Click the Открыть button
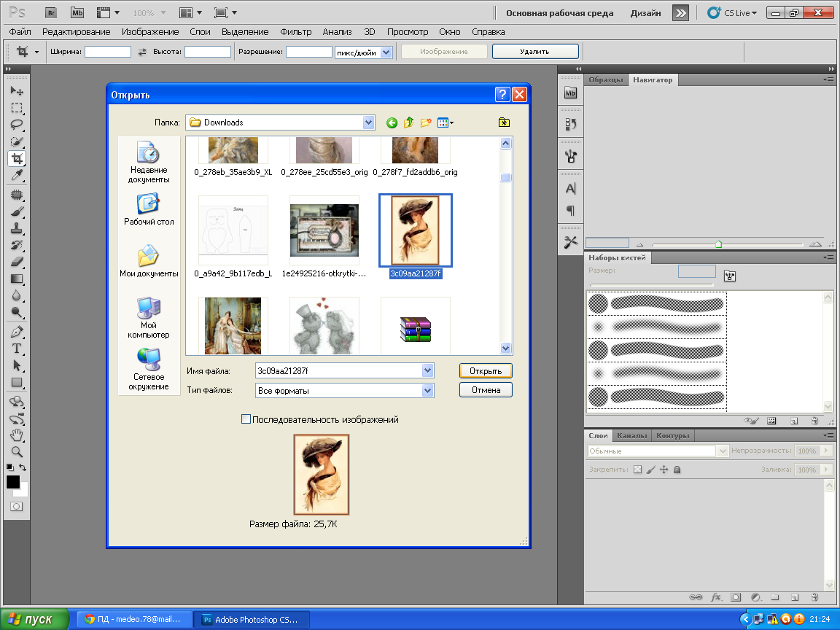Viewport: 840px width, 630px height. 486,370
